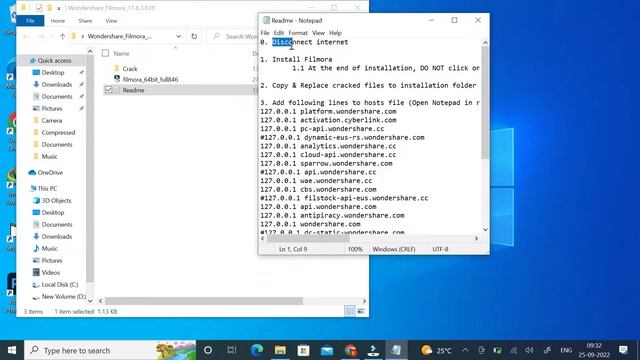Open the Camera folder in sidebar
The width and height of the screenshot is (640, 360).
point(51,120)
